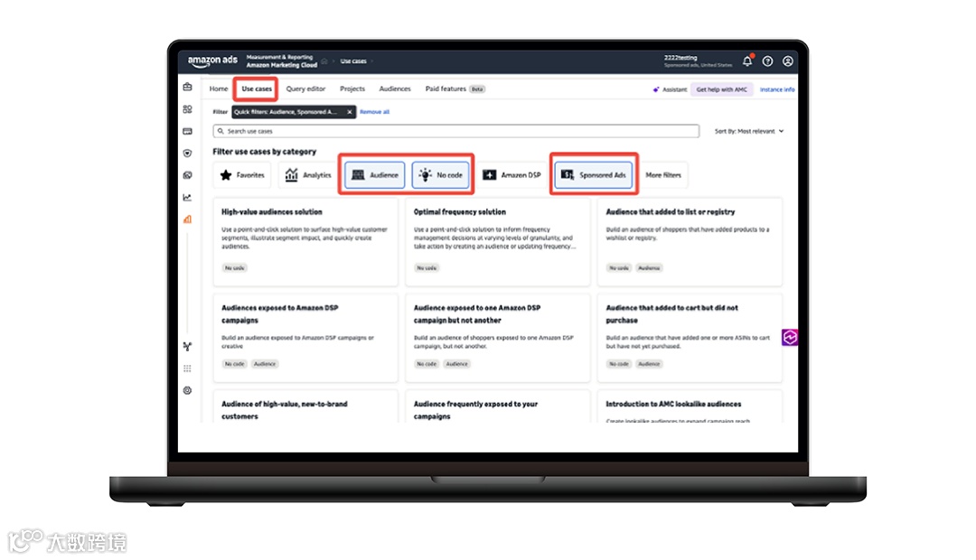Click Audience tag on added to cart card

pos(649,364)
